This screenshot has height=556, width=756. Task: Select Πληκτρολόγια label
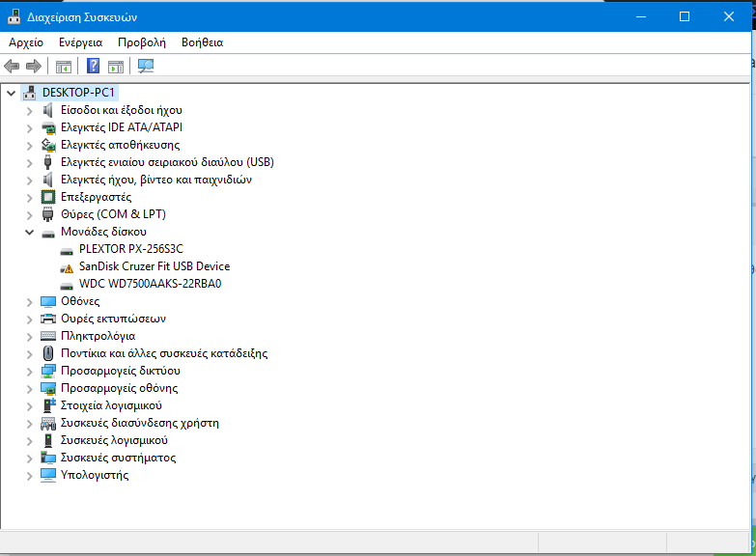(x=98, y=336)
